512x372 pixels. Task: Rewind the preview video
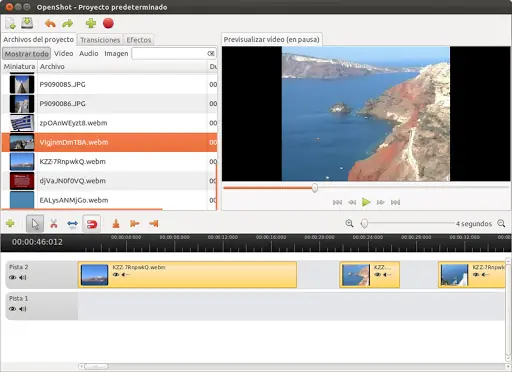coord(352,202)
